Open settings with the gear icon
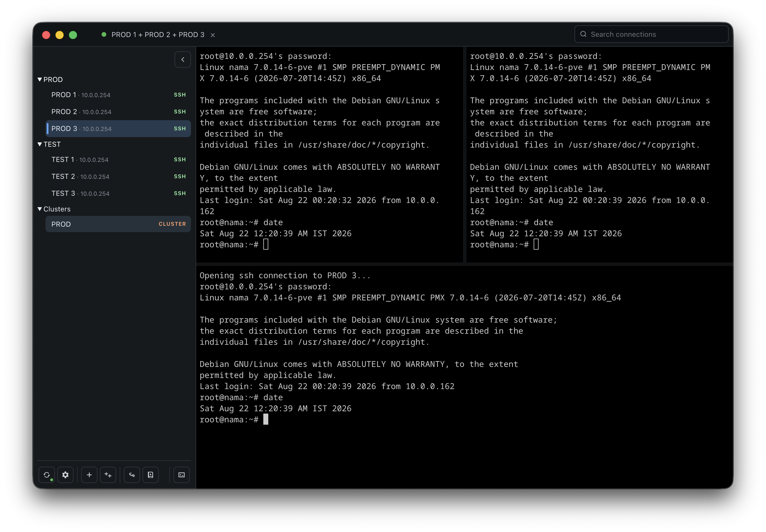The image size is (766, 532). pos(65,475)
